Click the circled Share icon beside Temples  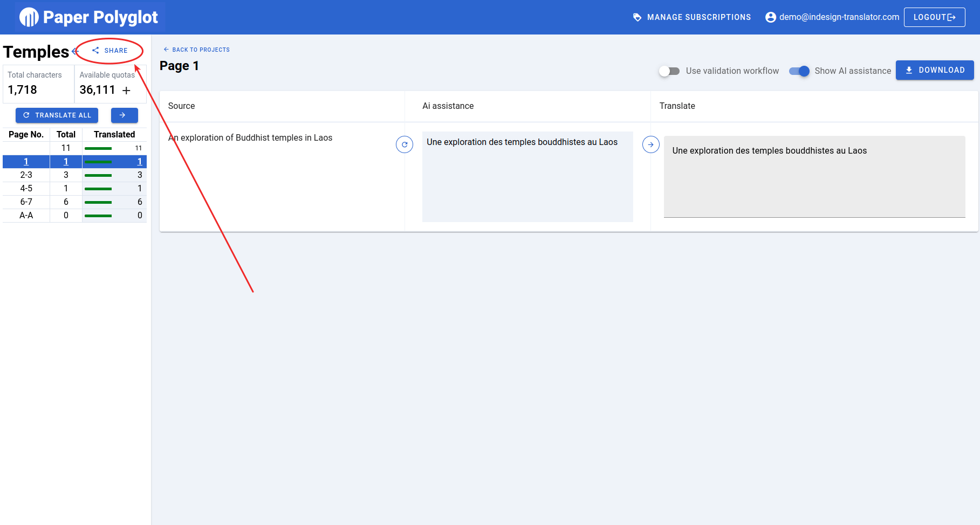tap(95, 50)
